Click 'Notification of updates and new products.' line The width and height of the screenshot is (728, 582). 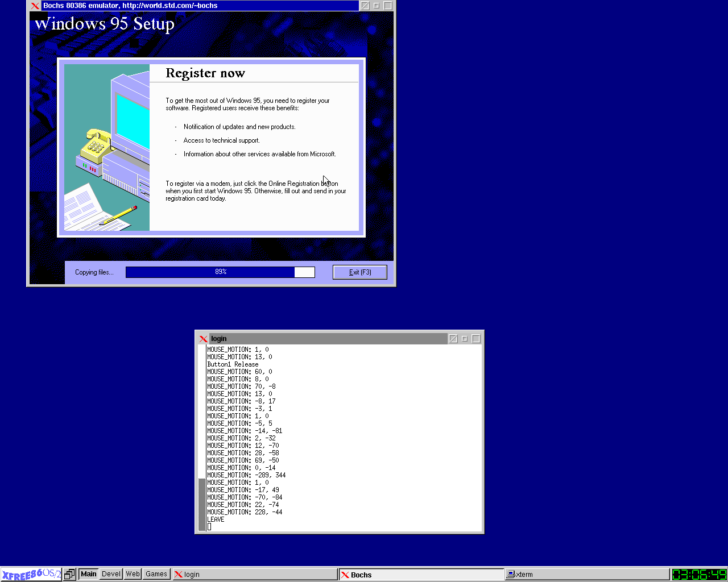coord(239,127)
